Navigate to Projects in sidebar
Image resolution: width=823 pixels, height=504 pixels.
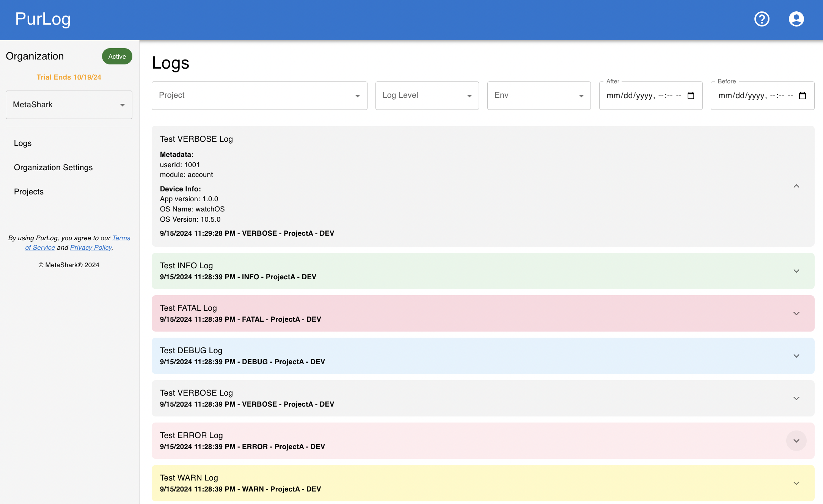(x=29, y=192)
